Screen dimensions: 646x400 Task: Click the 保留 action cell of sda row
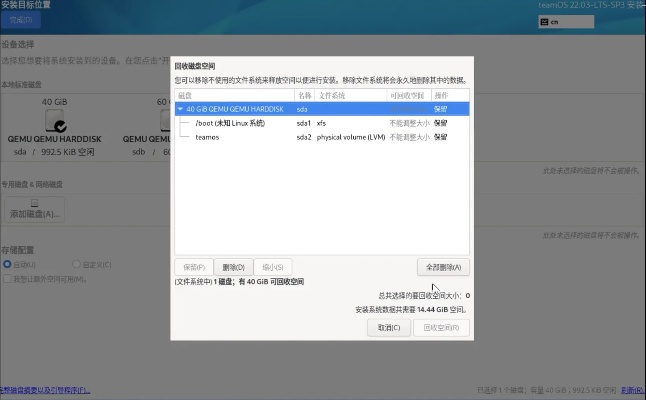point(440,109)
